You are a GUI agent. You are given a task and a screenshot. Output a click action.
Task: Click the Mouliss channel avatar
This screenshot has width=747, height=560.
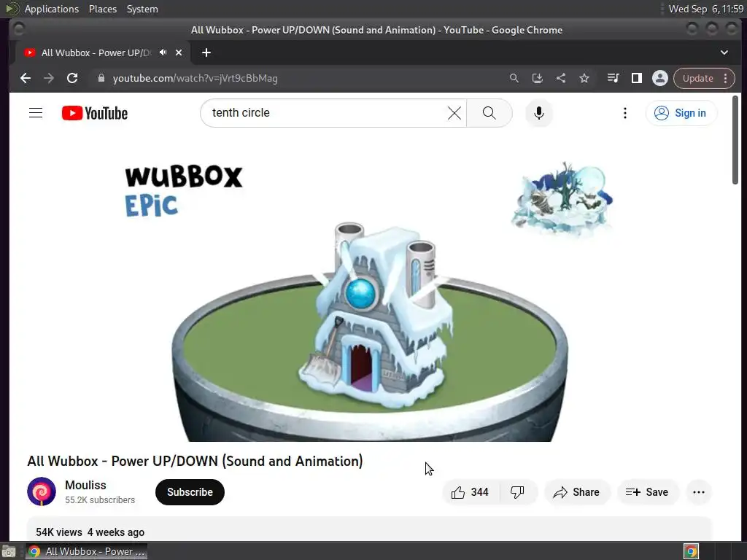[42, 491]
